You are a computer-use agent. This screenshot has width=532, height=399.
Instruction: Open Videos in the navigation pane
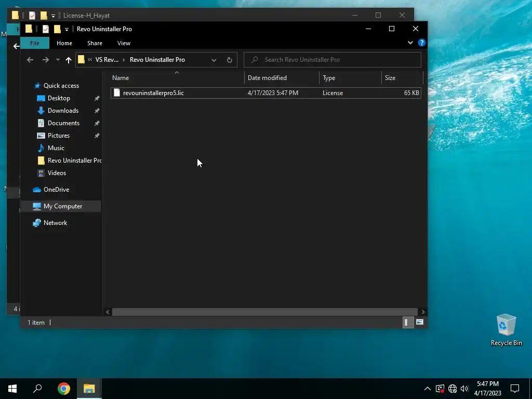[57, 173]
